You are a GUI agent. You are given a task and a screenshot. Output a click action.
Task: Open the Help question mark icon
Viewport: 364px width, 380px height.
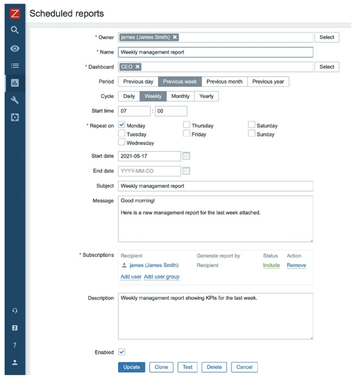(15, 345)
